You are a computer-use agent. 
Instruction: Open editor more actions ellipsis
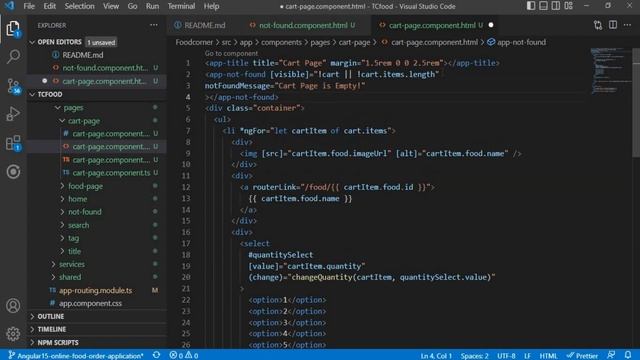[x=627, y=25]
